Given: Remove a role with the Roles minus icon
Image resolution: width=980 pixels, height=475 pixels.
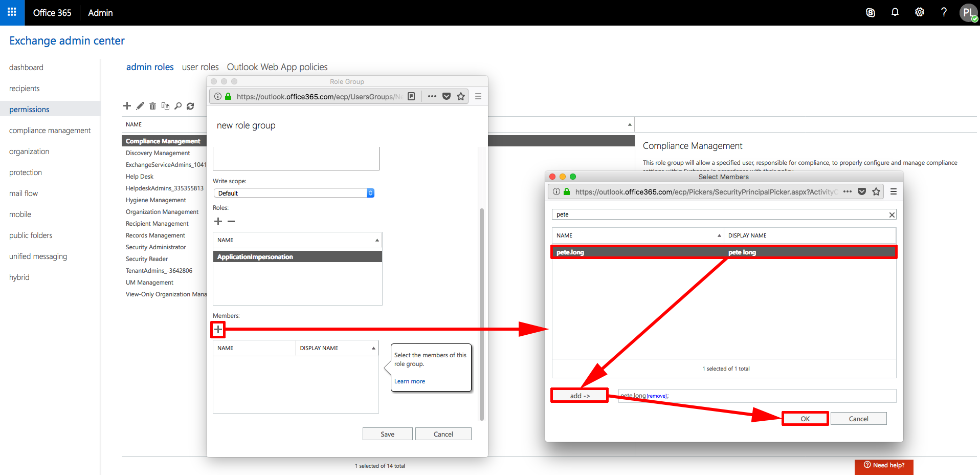Looking at the screenshot, I should tap(231, 222).
